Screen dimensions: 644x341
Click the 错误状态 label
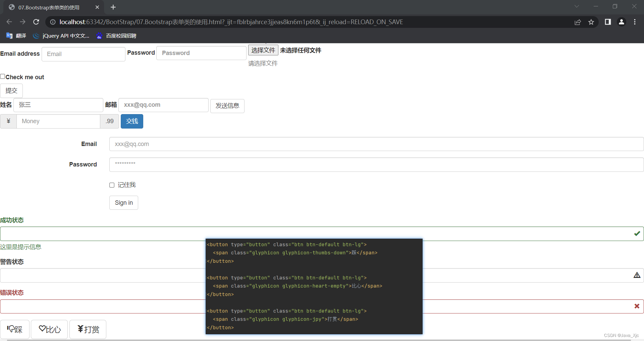12,293
